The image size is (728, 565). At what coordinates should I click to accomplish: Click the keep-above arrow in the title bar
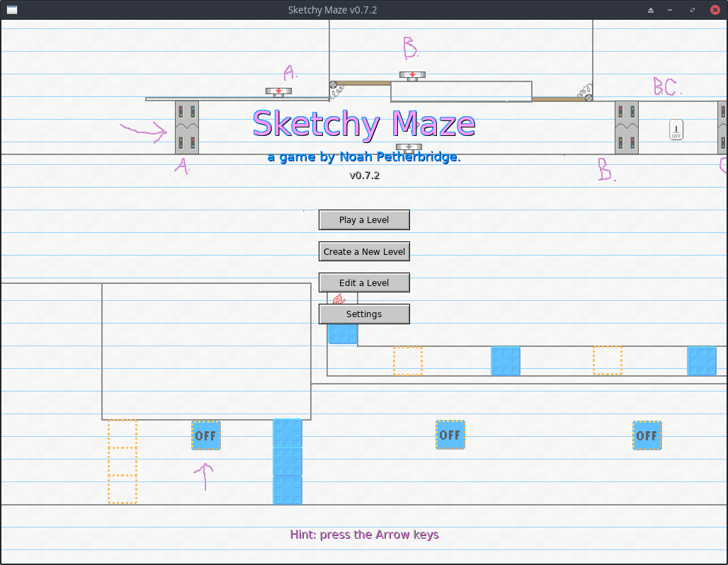(651, 10)
